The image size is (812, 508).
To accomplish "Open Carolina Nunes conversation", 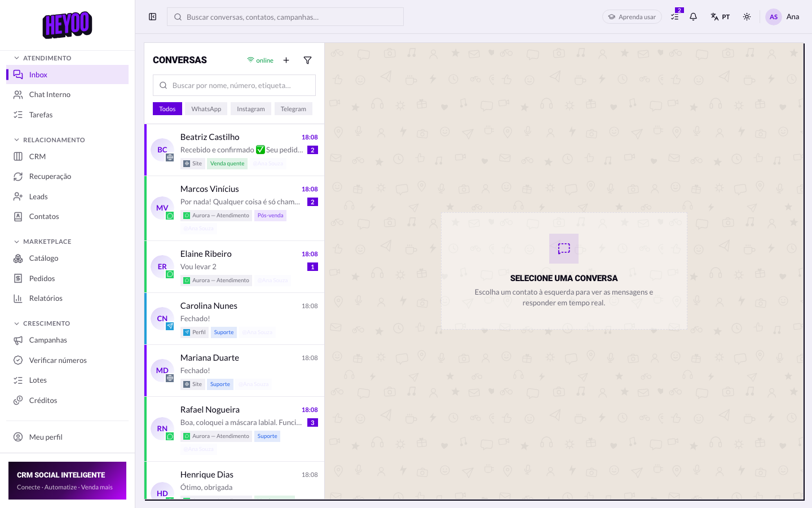I will (x=235, y=319).
